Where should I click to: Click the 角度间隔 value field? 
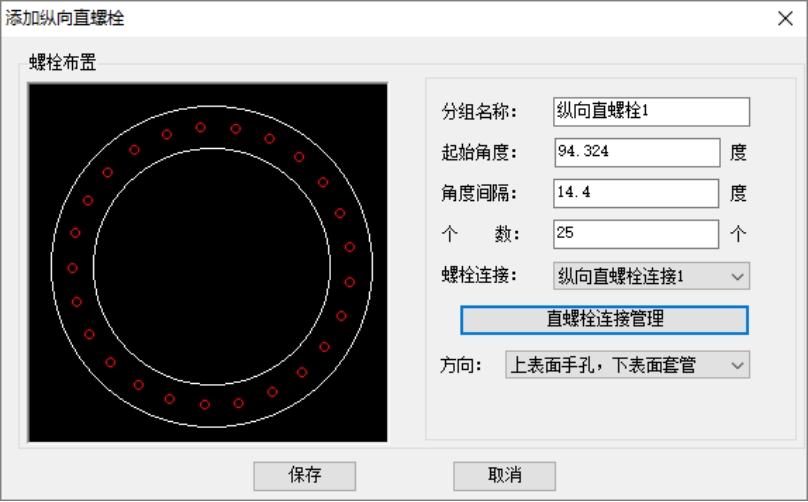click(x=636, y=193)
